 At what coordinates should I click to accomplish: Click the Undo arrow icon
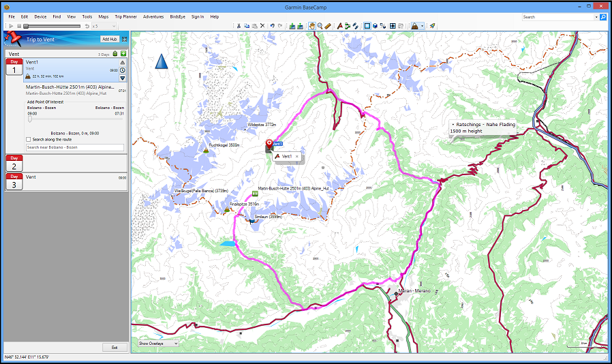click(273, 26)
